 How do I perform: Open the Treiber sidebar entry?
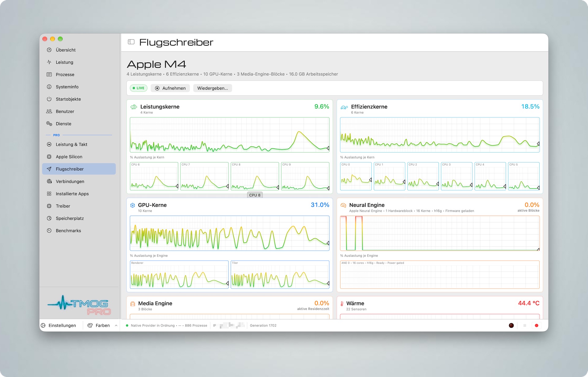(x=79, y=206)
